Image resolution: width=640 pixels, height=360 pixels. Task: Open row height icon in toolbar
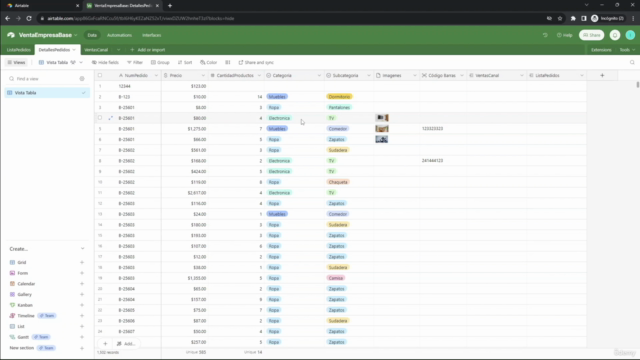tap(228, 62)
